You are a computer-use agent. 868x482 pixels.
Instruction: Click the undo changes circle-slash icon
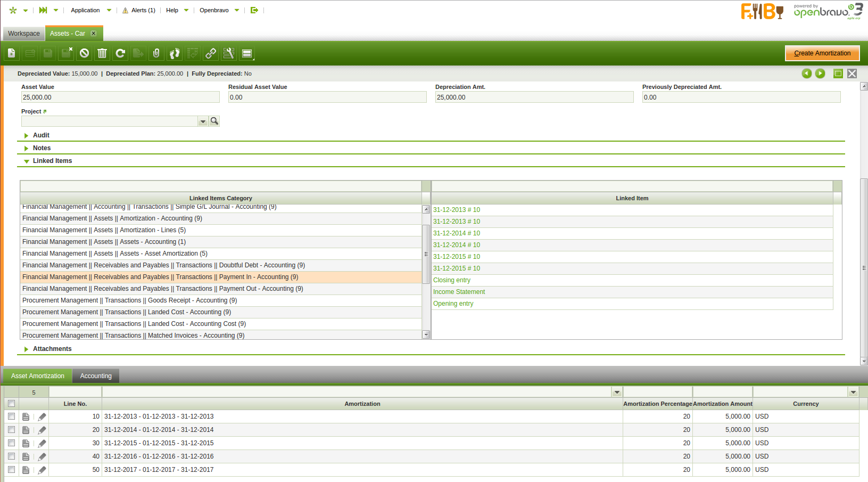(84, 53)
